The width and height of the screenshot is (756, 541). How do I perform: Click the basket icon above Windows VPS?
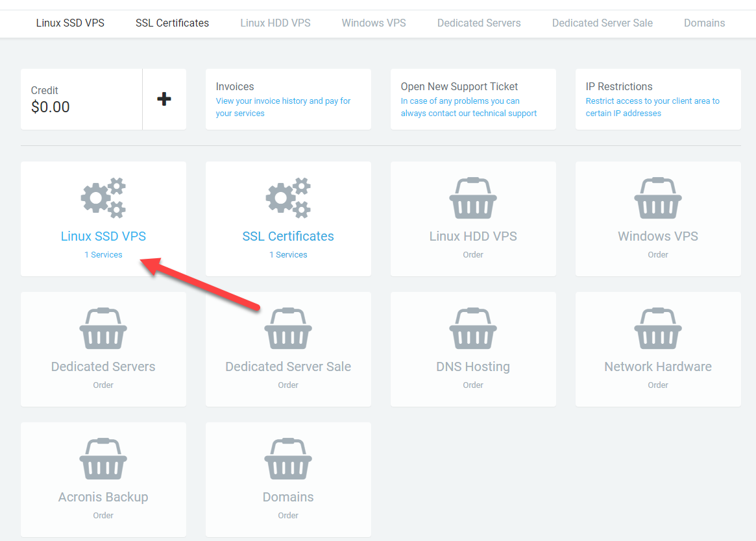pos(658,198)
